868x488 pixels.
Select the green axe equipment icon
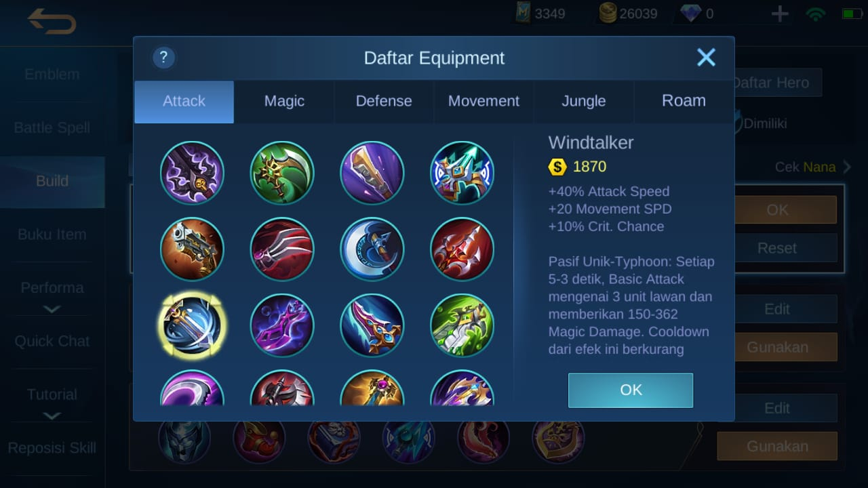pos(282,172)
